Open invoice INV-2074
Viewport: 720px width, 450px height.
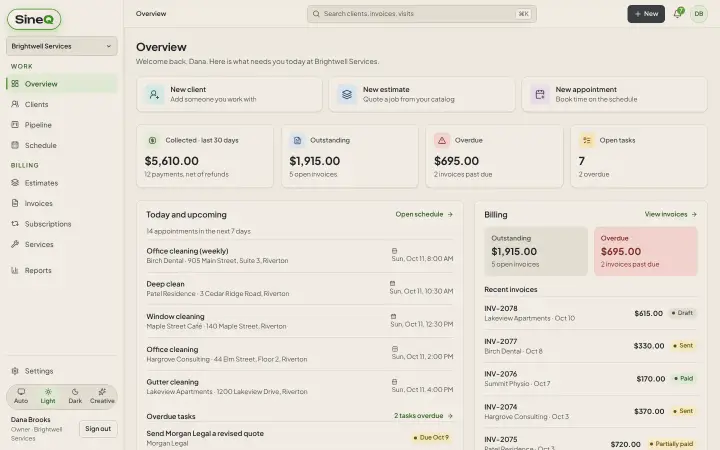591,411
